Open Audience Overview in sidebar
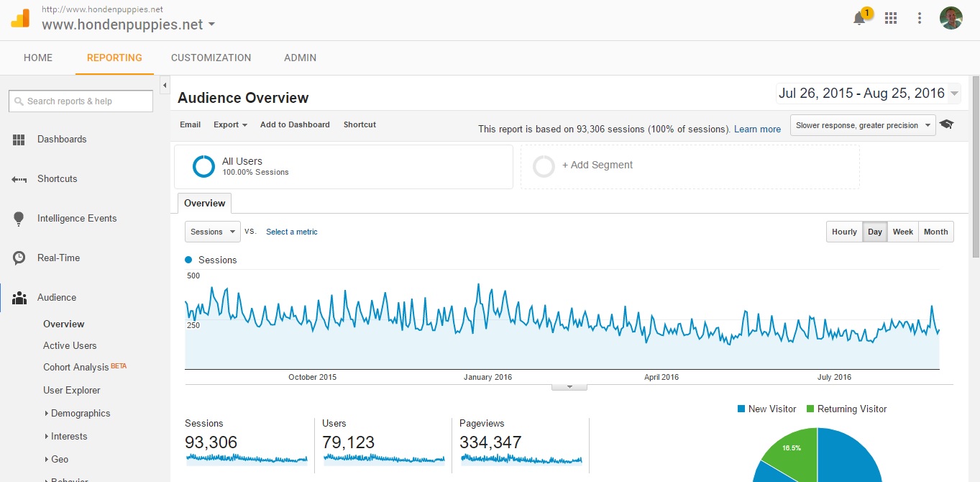Viewport: 980px width, 482px height. coord(64,324)
